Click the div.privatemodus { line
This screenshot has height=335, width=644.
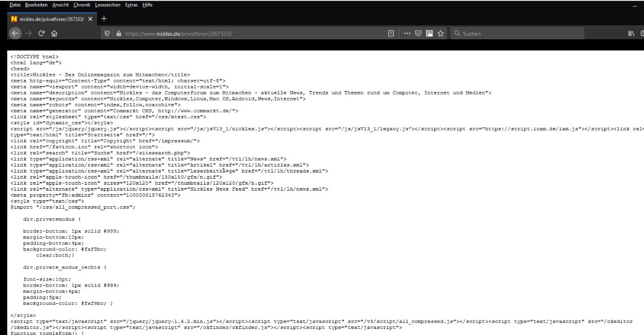(x=52, y=219)
